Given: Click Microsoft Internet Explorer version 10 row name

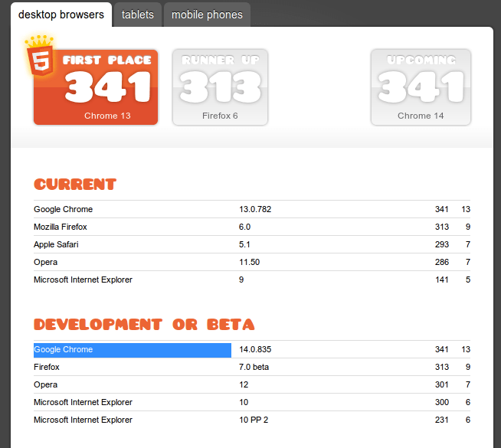Looking at the screenshot, I should pos(83,402).
